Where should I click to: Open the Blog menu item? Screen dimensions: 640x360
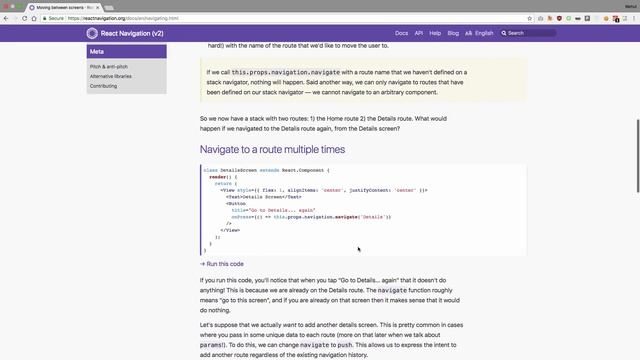pos(453,33)
